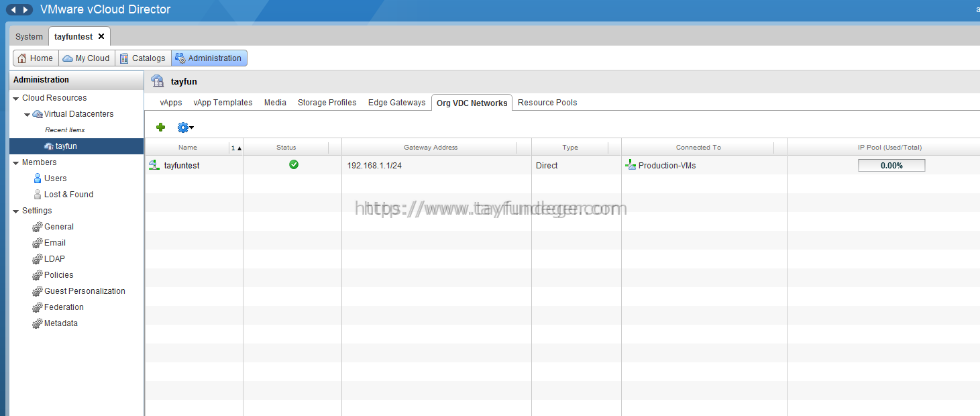Sort by the Type column header

coord(570,148)
